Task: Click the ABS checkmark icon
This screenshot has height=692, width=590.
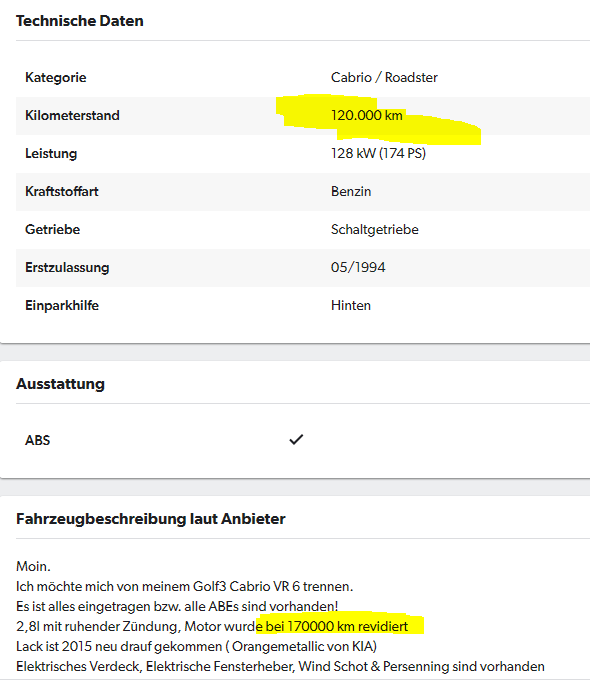Action: pos(296,440)
